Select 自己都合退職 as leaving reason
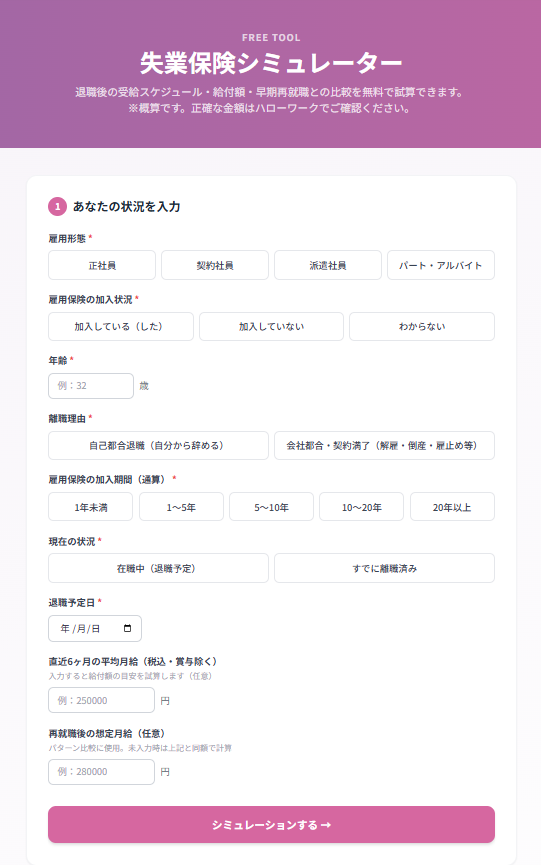Viewport: 541px width, 865px height. pyautogui.click(x=158, y=445)
